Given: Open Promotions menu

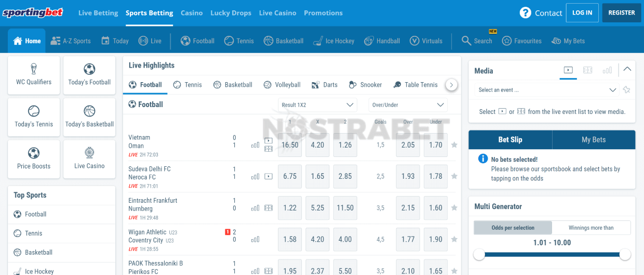Looking at the screenshot, I should pyautogui.click(x=323, y=13).
